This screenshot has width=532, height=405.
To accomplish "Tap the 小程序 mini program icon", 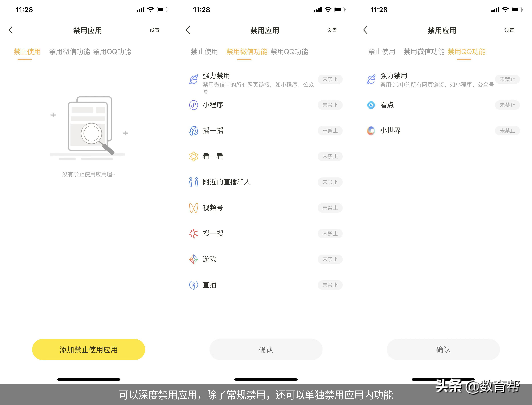I will [x=193, y=105].
